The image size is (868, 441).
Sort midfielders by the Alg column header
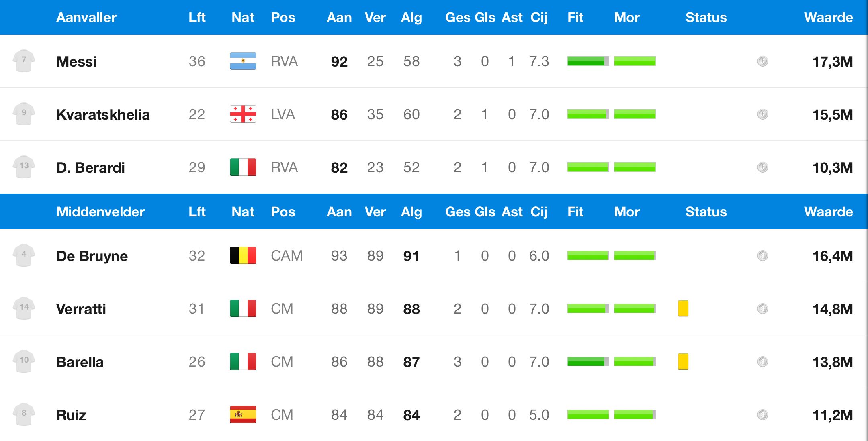[x=411, y=212]
